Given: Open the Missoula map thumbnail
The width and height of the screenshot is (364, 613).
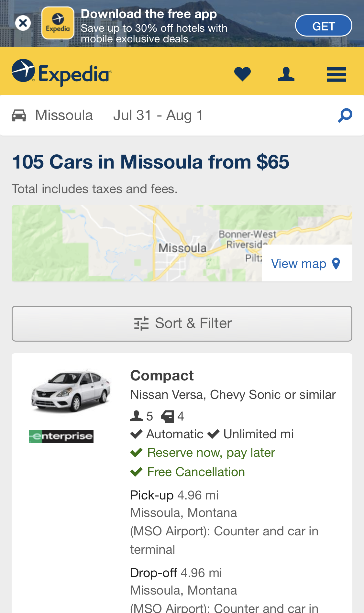Looking at the screenshot, I should (182, 243).
